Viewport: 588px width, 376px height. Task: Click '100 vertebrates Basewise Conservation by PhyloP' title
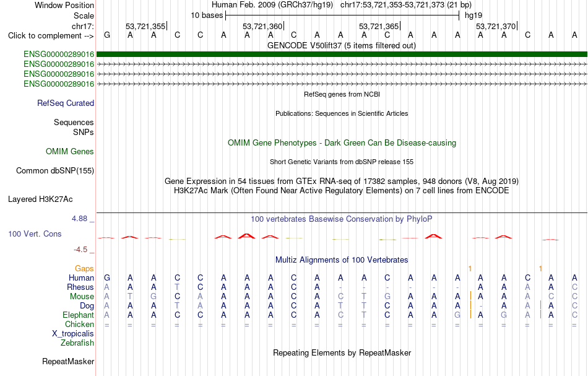tap(342, 219)
